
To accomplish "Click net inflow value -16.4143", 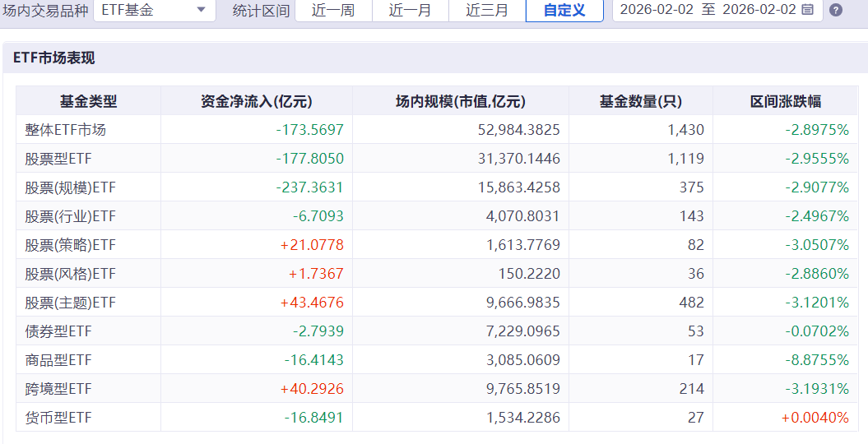I will 314,360.
